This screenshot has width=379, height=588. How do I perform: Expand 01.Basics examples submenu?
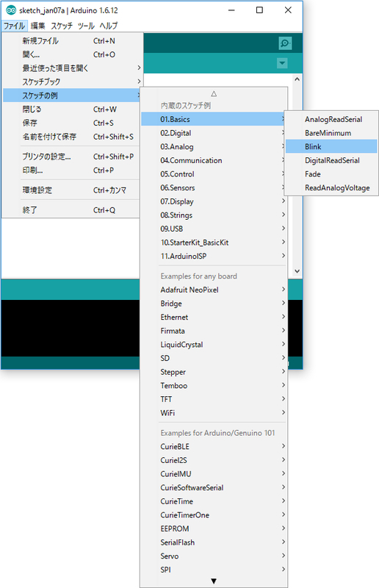[x=214, y=119]
